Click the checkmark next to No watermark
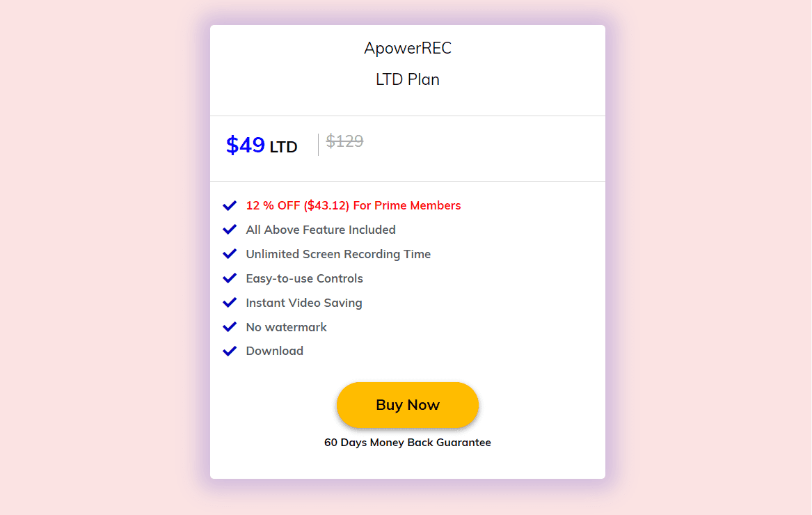Image resolution: width=812 pixels, height=515 pixels. click(230, 326)
